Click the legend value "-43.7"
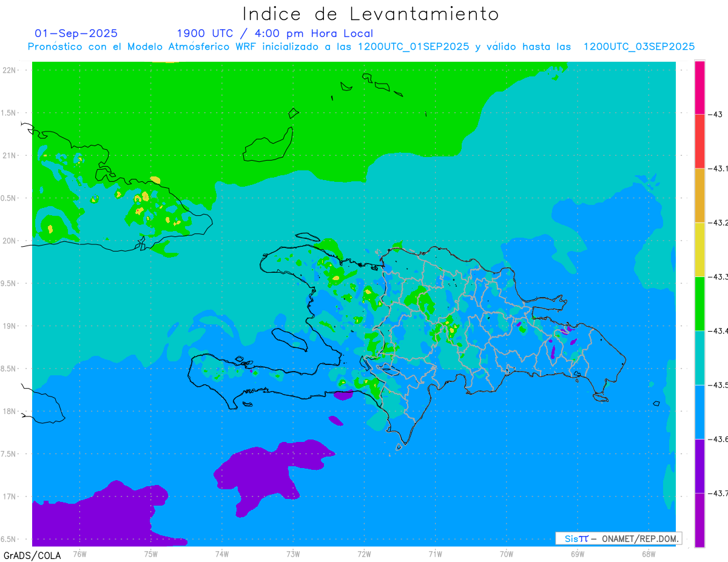Viewport: 728px width, 562px height. [718, 493]
